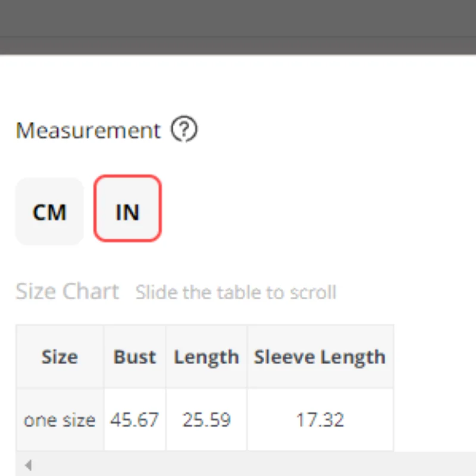Click the darker strip at very top
The image size is (476, 476).
pyautogui.click(x=238, y=17)
